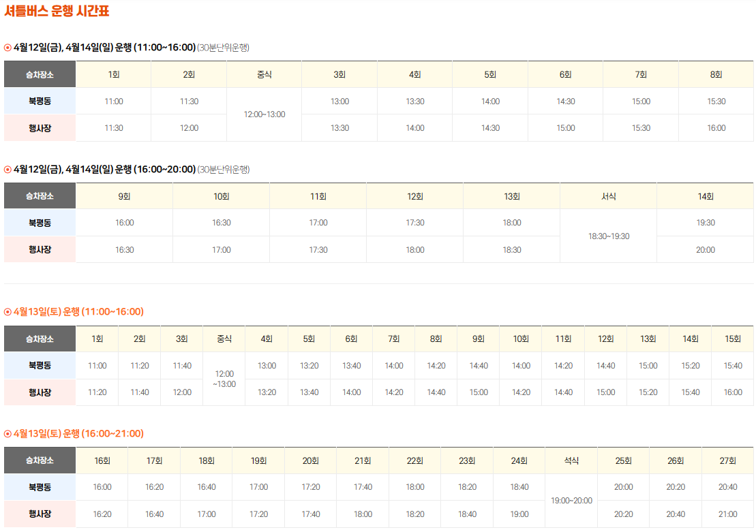Click the 12:00~13:00 lunch break cell
The image size is (756, 532).
[263, 114]
